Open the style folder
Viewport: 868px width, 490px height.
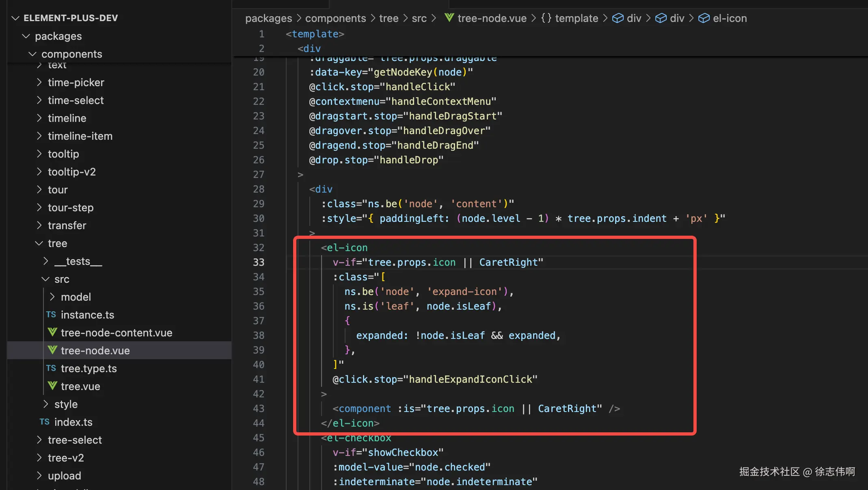point(66,404)
